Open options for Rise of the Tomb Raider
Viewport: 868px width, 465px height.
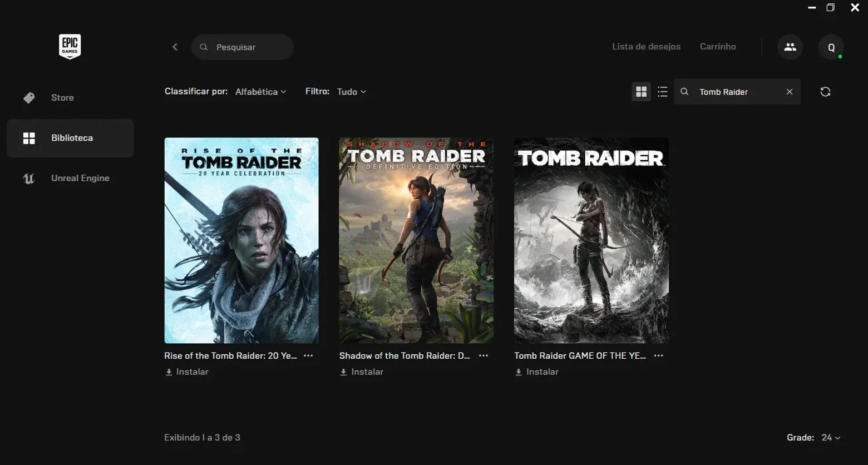(308, 355)
